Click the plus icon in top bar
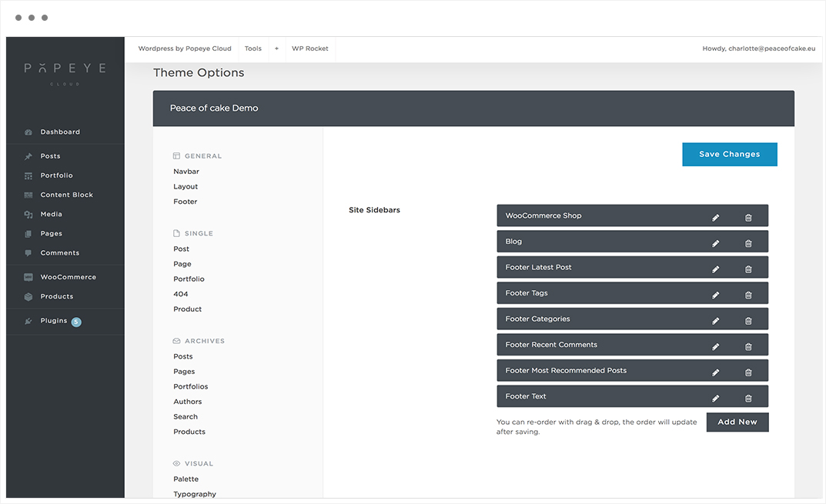The width and height of the screenshot is (826, 504). click(x=276, y=48)
